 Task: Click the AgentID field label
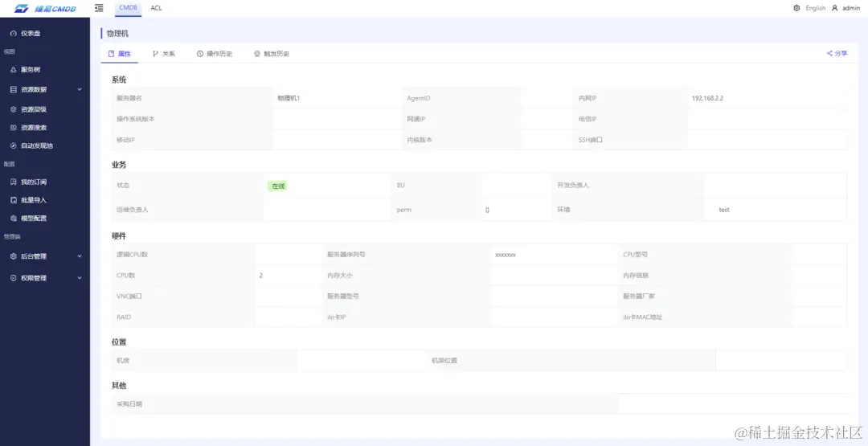coord(419,99)
